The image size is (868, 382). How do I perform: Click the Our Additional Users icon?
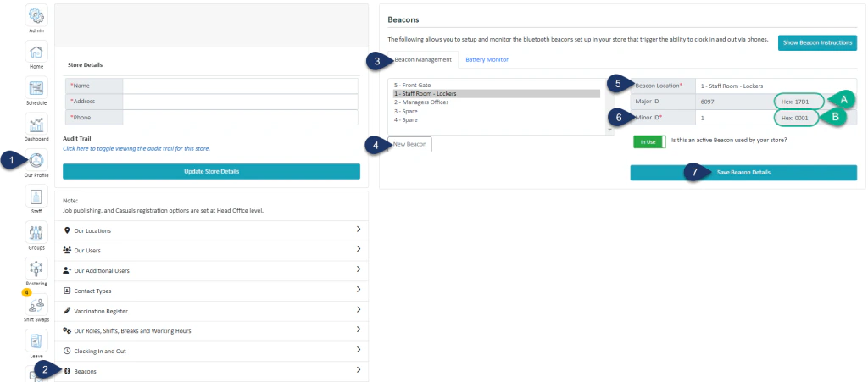(67, 270)
